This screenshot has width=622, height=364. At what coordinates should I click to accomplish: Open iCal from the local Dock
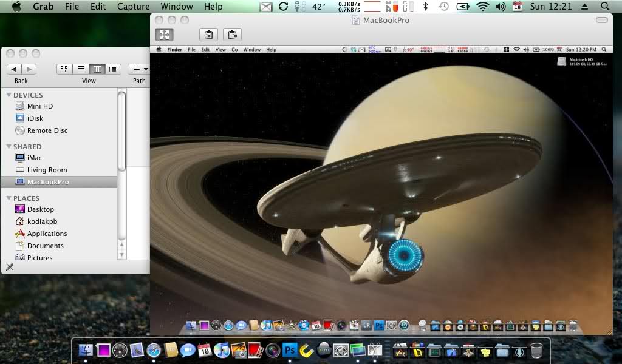click(205, 350)
